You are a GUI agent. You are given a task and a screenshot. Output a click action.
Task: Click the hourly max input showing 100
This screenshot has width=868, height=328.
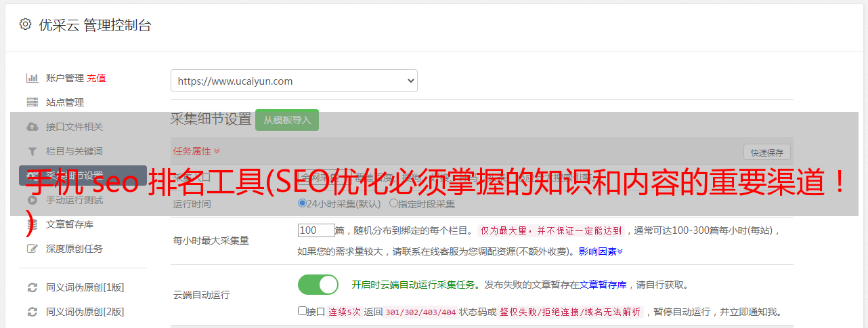(316, 230)
